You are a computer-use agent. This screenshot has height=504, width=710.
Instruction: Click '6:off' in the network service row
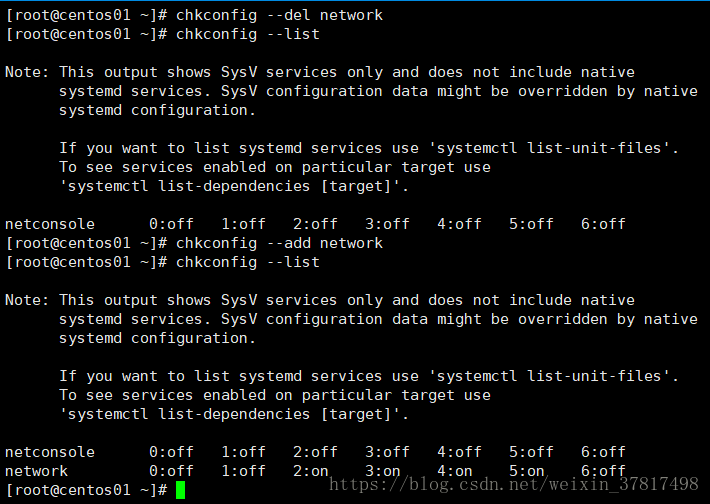(603, 471)
